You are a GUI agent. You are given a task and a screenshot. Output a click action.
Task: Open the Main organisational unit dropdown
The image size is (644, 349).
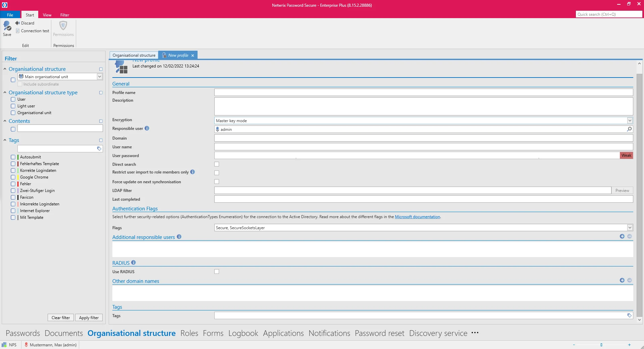point(100,77)
